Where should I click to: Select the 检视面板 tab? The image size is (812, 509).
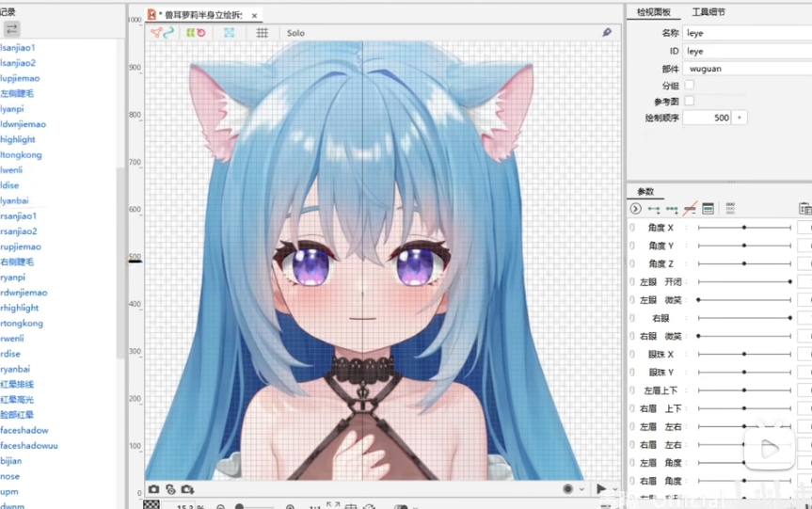point(653,12)
